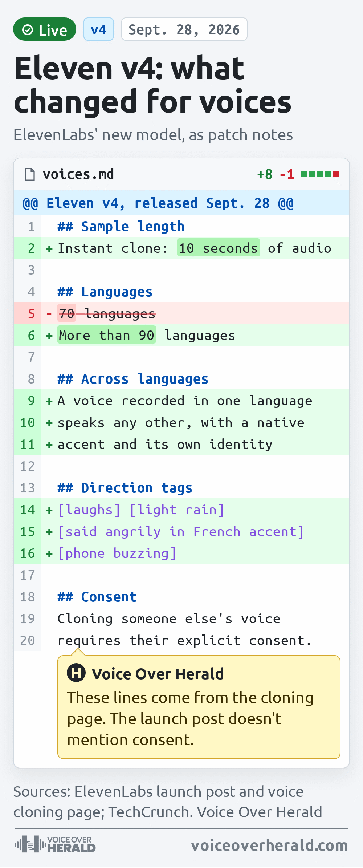Click the hunk header 'Eleven v4, released Sept. 28'
This screenshot has height=868, width=363.
pyautogui.click(x=158, y=203)
